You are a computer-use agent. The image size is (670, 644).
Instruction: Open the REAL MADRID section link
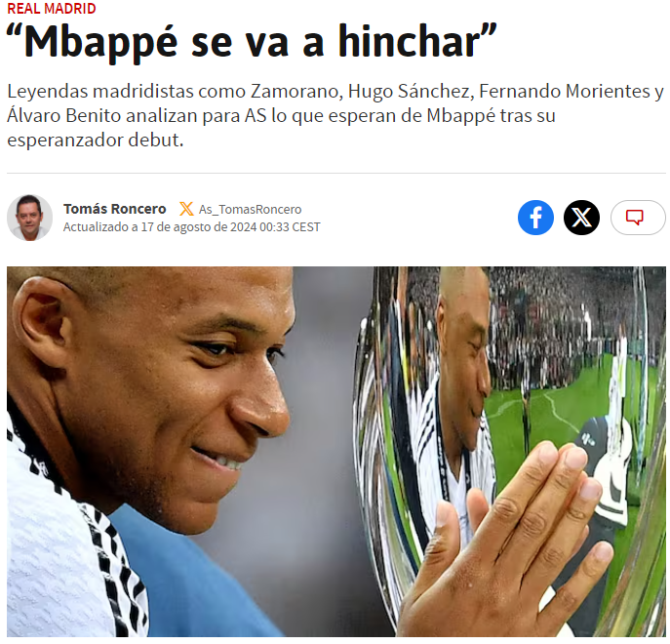click(52, 8)
